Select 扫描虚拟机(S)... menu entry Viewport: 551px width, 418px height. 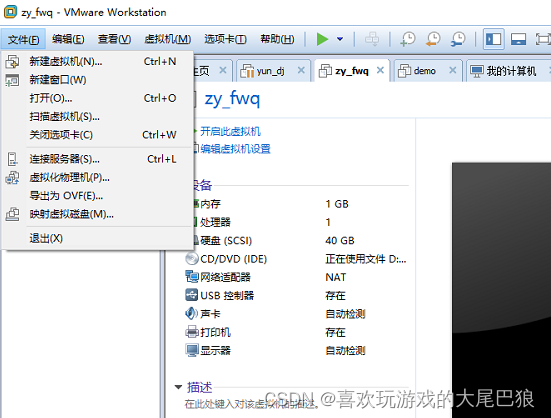(x=97, y=116)
